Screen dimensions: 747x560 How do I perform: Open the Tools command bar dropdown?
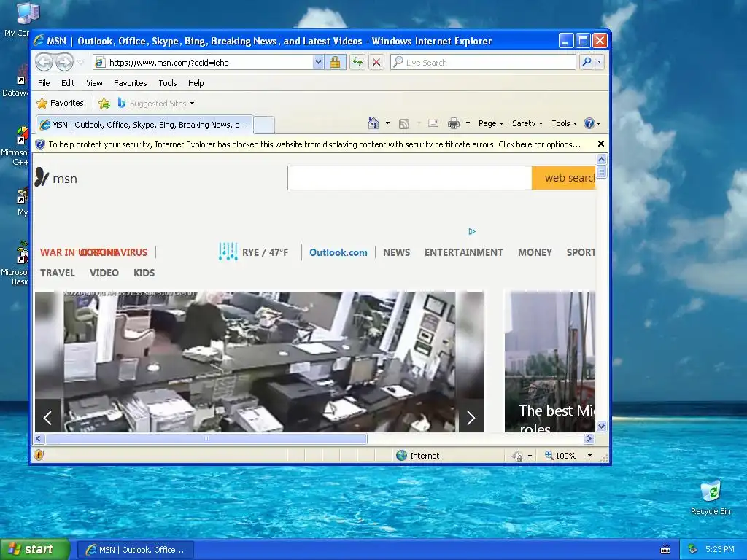pyautogui.click(x=564, y=123)
